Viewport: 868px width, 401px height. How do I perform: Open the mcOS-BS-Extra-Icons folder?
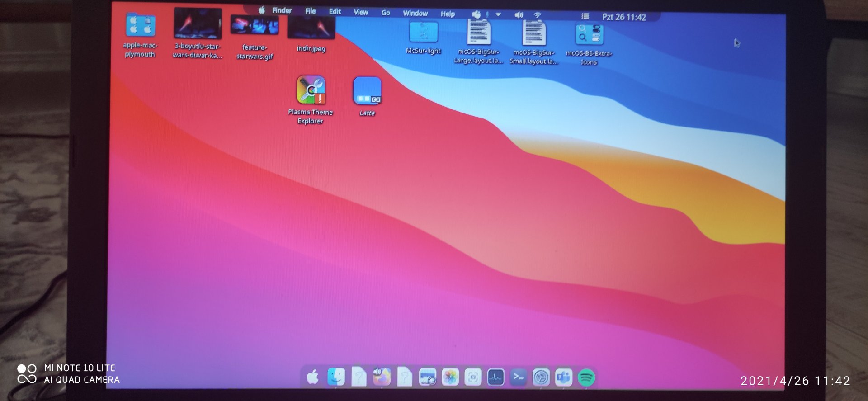coord(589,34)
